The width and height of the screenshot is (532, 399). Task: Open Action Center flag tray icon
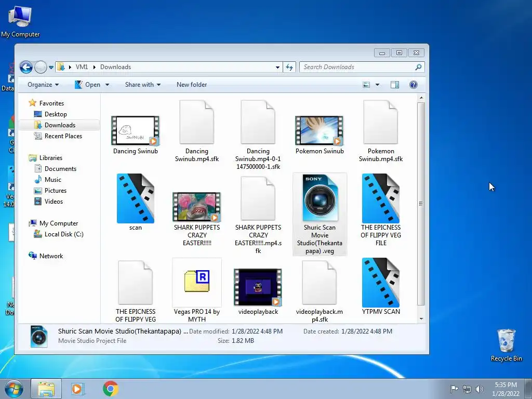pyautogui.click(x=454, y=389)
